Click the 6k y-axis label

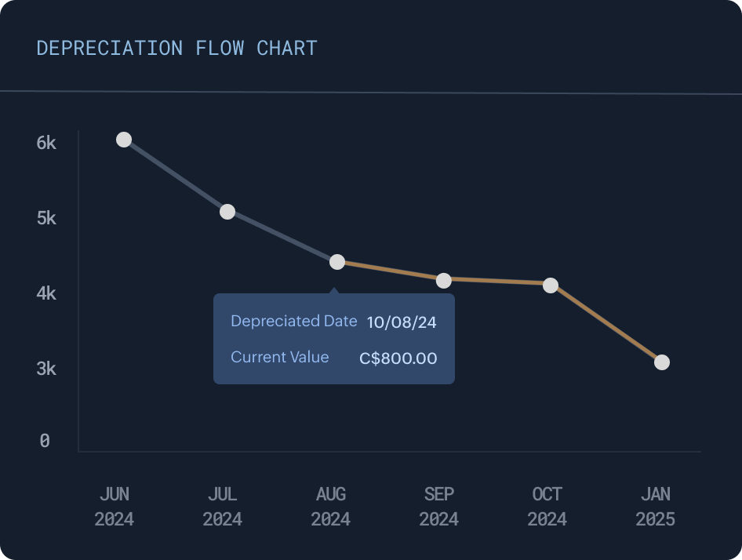[x=46, y=143]
